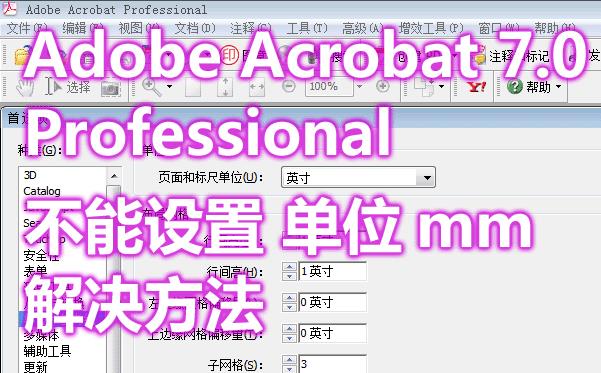
Task: Click the left-edge grid offset field 0 英寸
Action: pos(332,302)
